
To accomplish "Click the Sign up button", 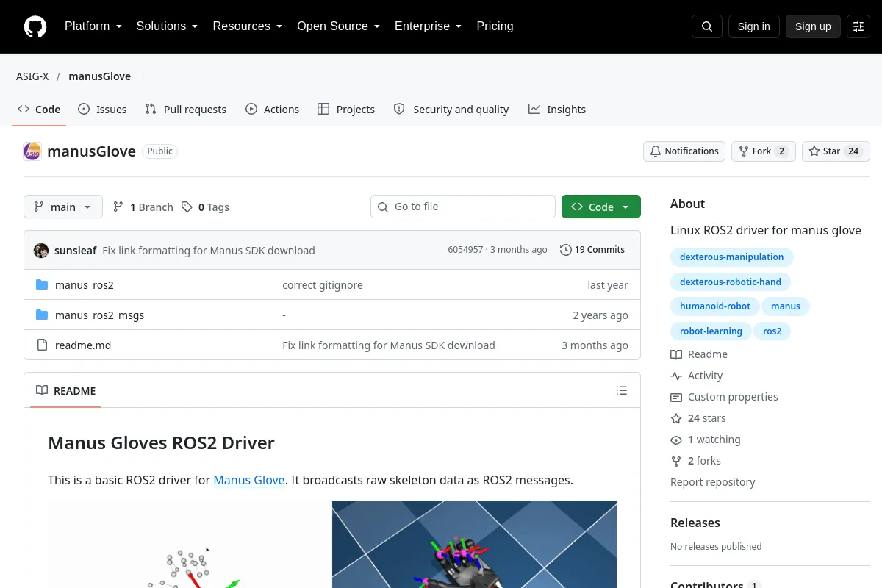I will [x=813, y=26].
